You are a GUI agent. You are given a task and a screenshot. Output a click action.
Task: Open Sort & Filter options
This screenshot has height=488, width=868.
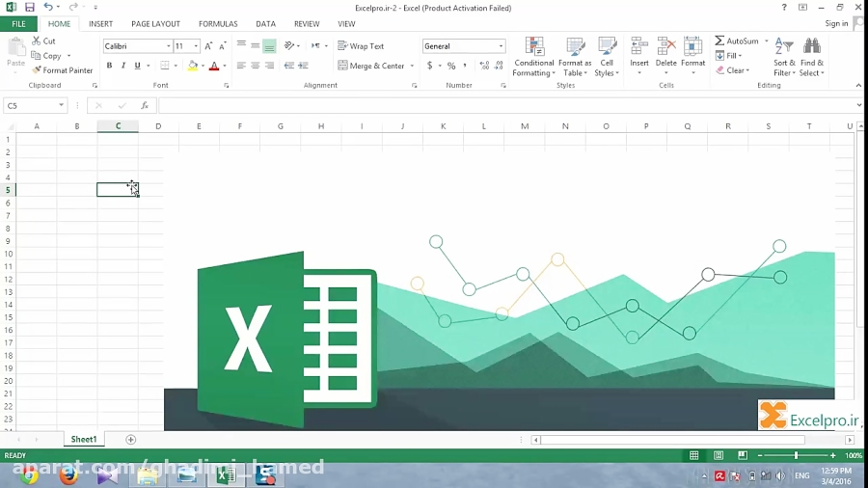tap(784, 57)
